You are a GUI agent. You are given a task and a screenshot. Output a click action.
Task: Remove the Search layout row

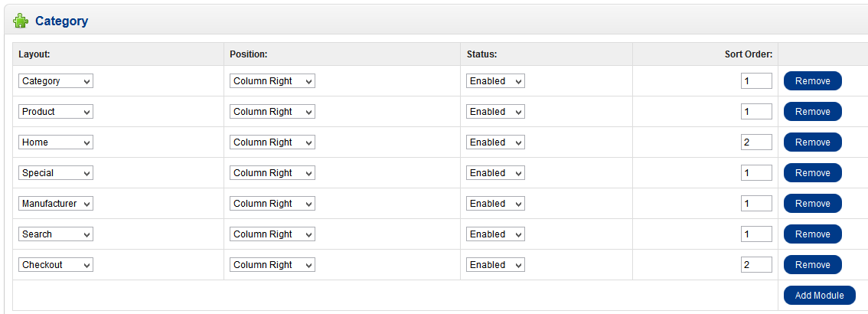[x=812, y=234]
